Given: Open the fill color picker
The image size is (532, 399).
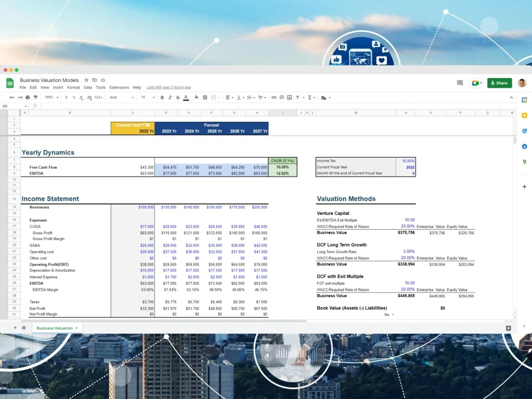Looking at the screenshot, I should point(196,97).
